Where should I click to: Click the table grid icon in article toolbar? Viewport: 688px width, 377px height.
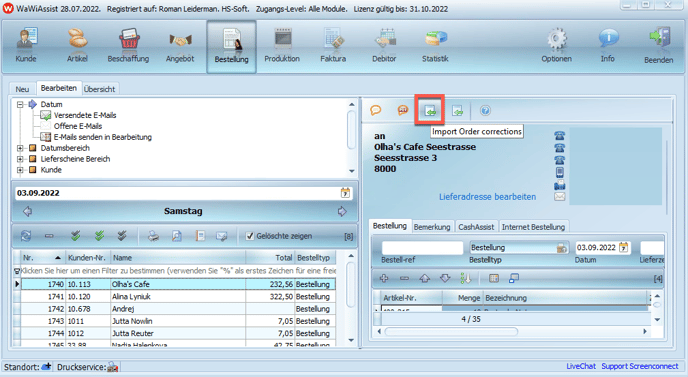click(x=494, y=278)
